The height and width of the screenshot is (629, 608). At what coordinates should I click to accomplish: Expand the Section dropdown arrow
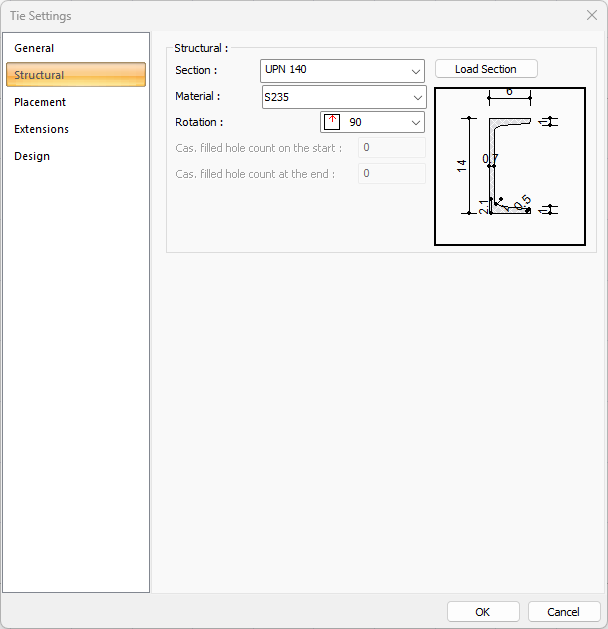pyautogui.click(x=416, y=71)
